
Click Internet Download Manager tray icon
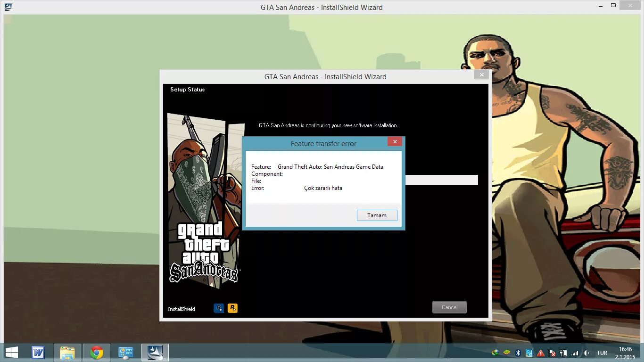tap(495, 353)
